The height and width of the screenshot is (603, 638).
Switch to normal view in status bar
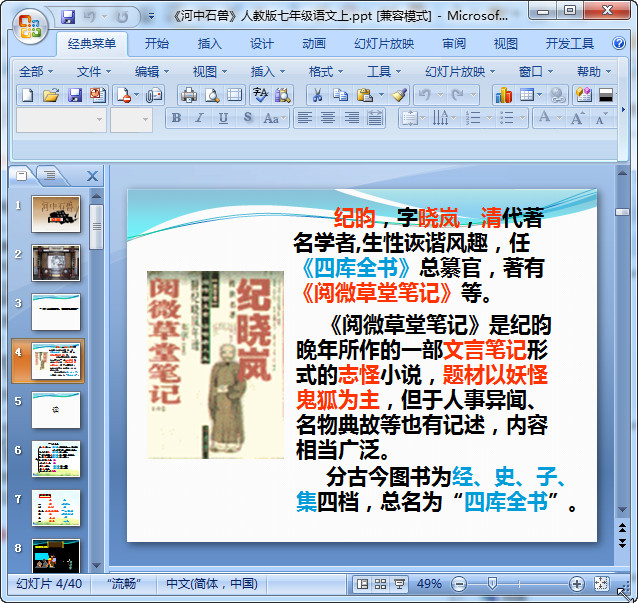pyautogui.click(x=362, y=584)
